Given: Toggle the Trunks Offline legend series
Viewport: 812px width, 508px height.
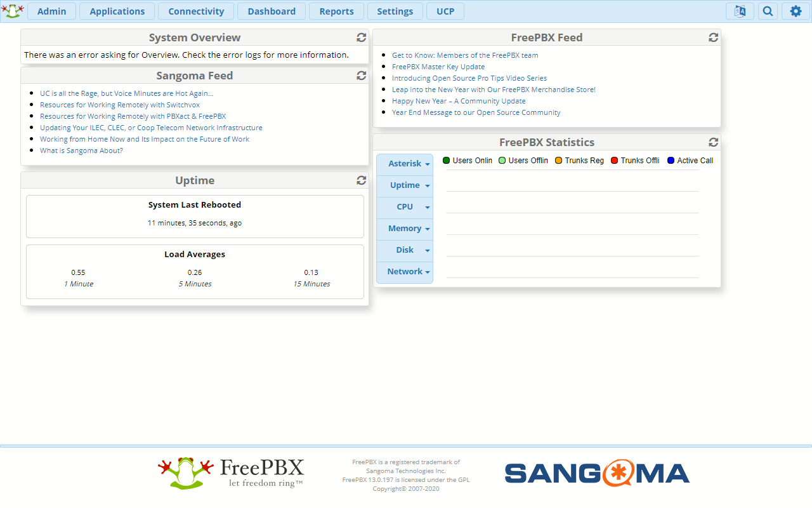Looking at the screenshot, I should [x=635, y=161].
